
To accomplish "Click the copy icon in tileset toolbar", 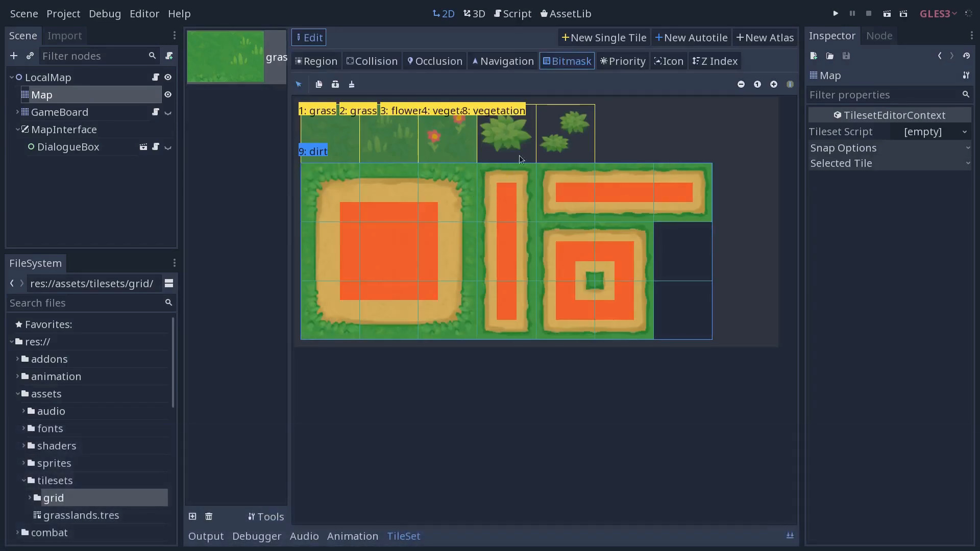I will coord(318,84).
